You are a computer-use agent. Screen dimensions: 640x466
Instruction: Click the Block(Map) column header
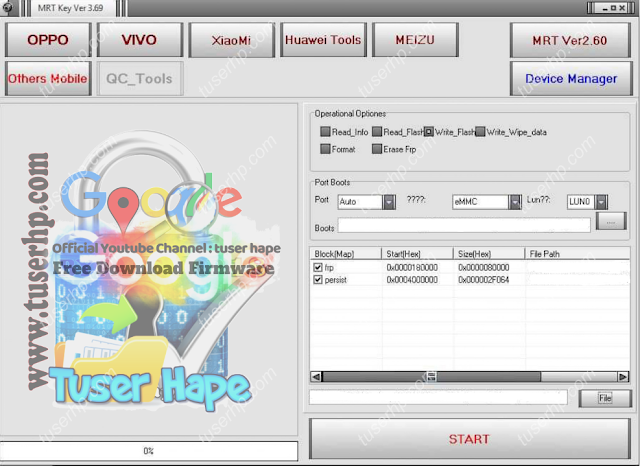(345, 254)
